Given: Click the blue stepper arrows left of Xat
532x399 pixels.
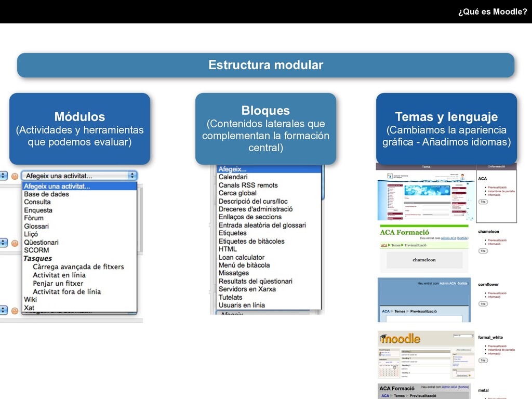Looking at the screenshot, I should (4, 310).
